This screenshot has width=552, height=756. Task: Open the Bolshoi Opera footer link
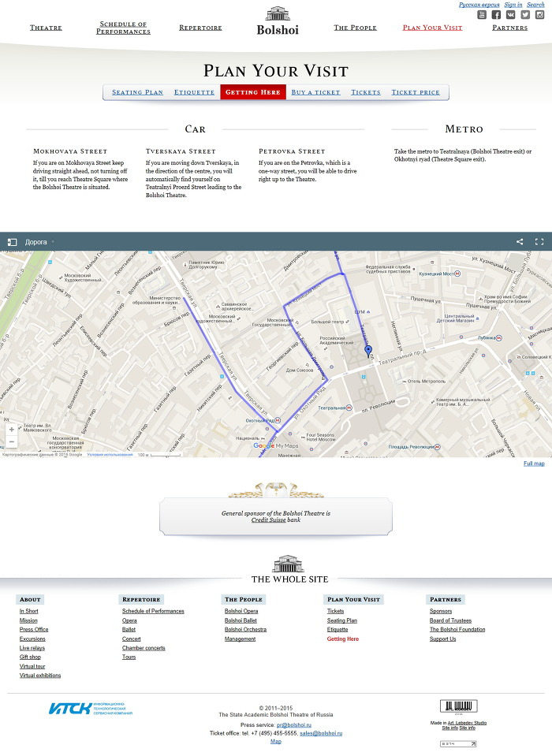241,612
